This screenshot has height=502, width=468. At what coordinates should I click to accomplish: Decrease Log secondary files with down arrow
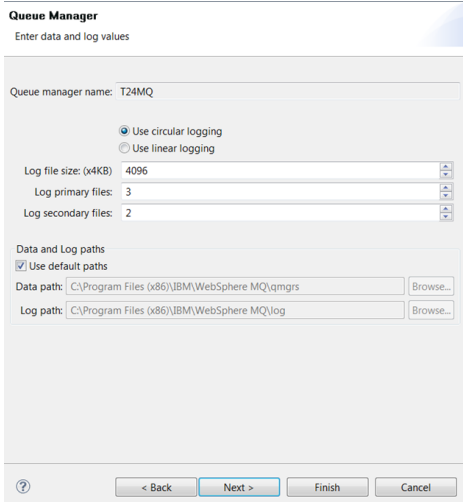446,217
